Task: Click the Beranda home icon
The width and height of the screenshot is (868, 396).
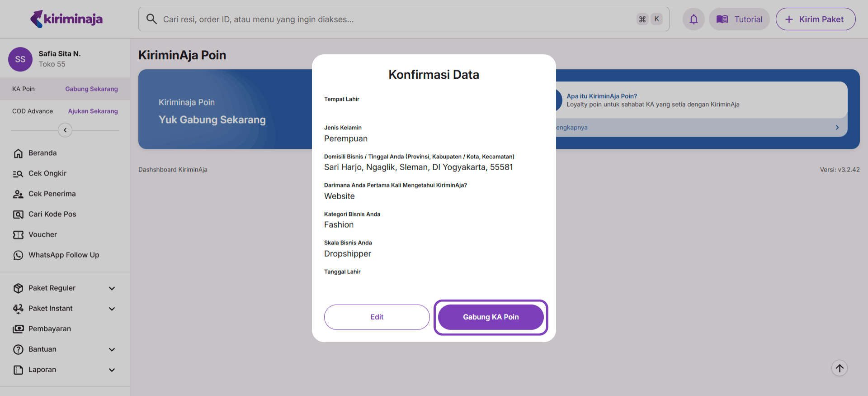Action: tap(18, 153)
